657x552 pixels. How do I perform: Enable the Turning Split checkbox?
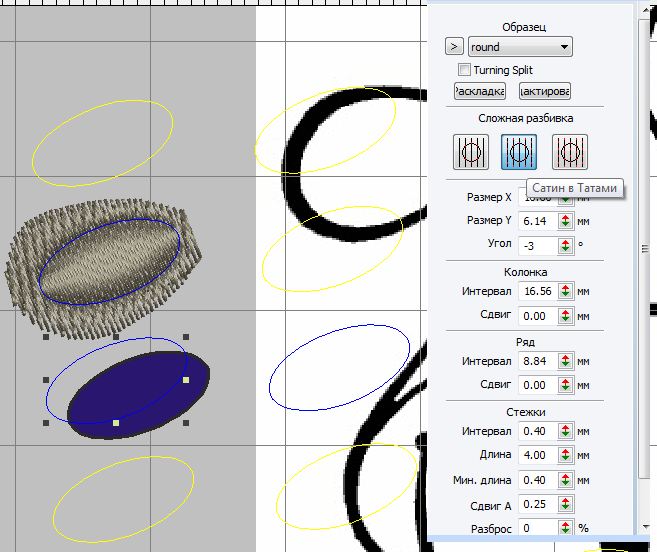click(464, 70)
